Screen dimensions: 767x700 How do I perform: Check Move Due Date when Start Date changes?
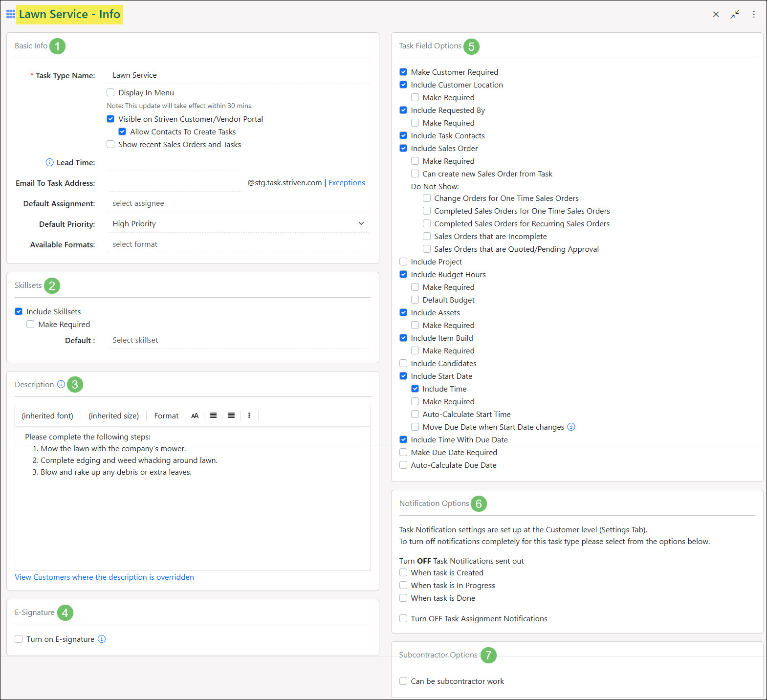(x=415, y=427)
